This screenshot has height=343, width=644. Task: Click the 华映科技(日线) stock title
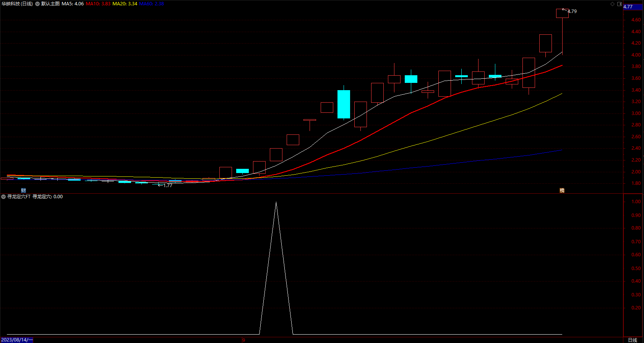(x=17, y=4)
